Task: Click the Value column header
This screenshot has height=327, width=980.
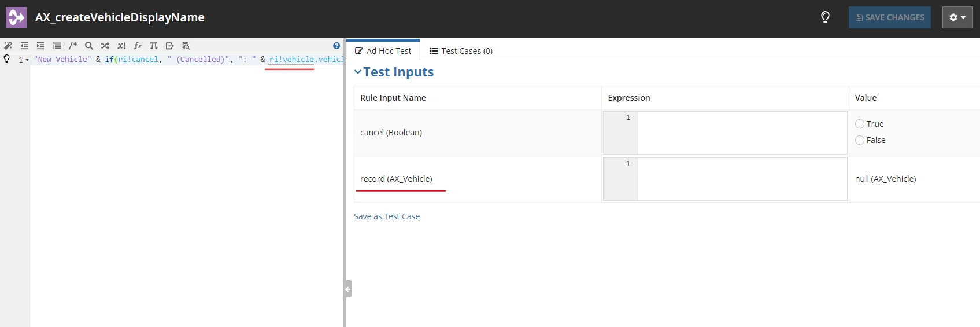Action: point(866,98)
